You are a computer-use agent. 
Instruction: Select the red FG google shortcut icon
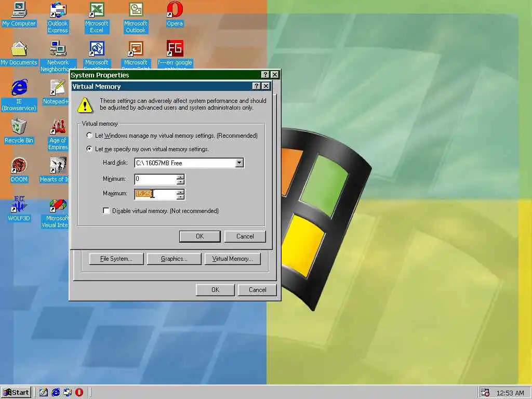tap(175, 49)
